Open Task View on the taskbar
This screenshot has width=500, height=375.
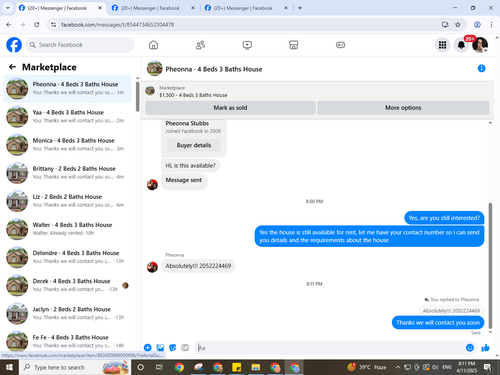coord(159,367)
